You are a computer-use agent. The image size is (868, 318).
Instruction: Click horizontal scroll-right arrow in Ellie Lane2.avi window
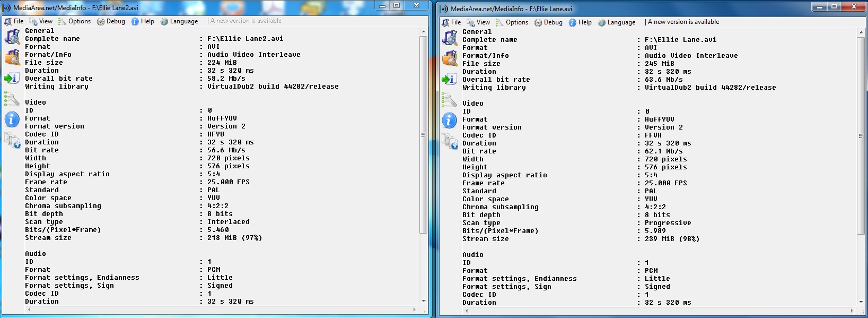click(x=415, y=309)
